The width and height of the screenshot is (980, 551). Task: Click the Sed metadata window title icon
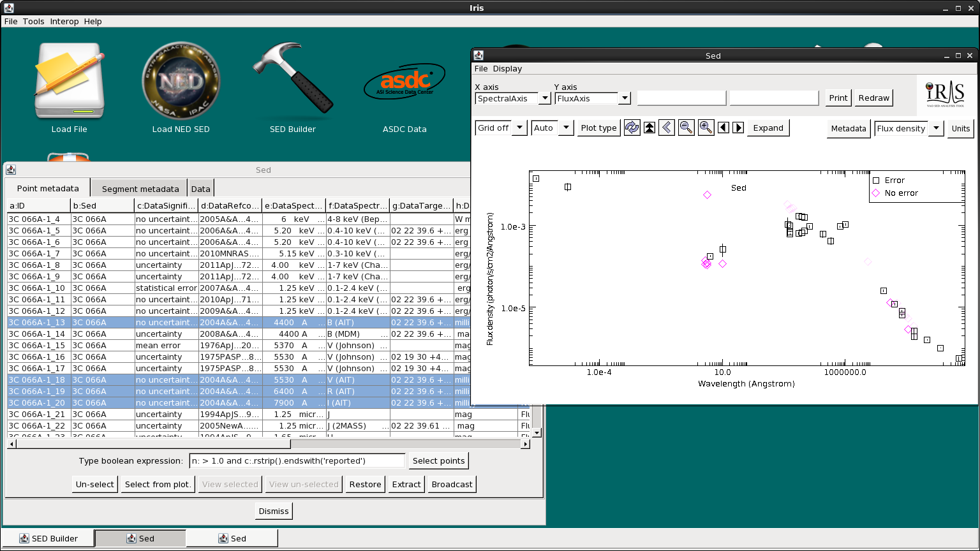tap(11, 170)
